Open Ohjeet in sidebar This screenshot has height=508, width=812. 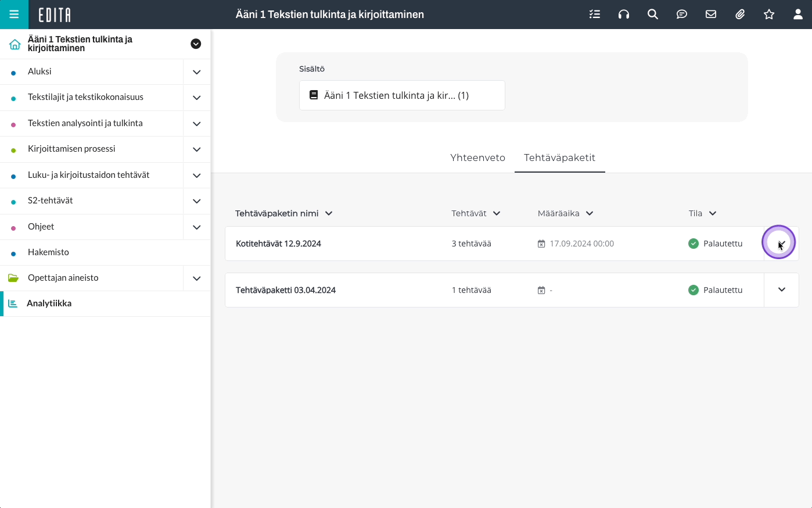point(41,227)
